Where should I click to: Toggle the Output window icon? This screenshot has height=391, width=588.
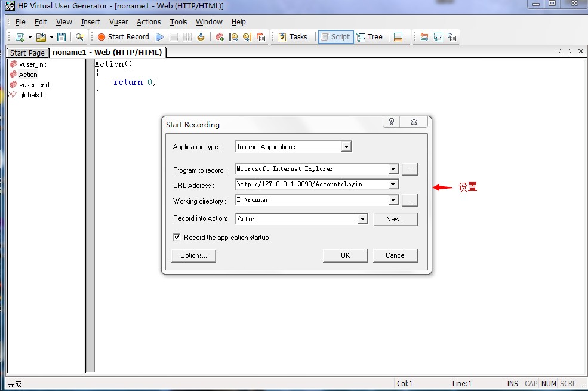(x=398, y=37)
